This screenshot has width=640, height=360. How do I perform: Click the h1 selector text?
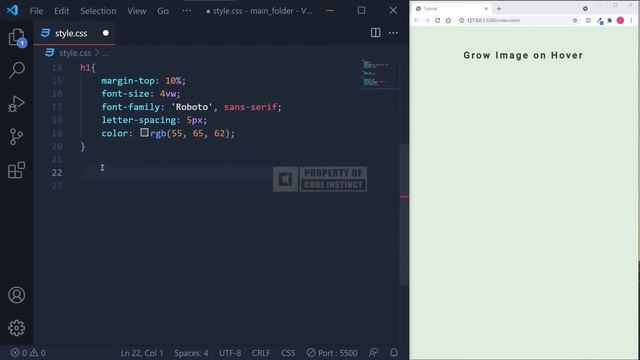point(85,68)
